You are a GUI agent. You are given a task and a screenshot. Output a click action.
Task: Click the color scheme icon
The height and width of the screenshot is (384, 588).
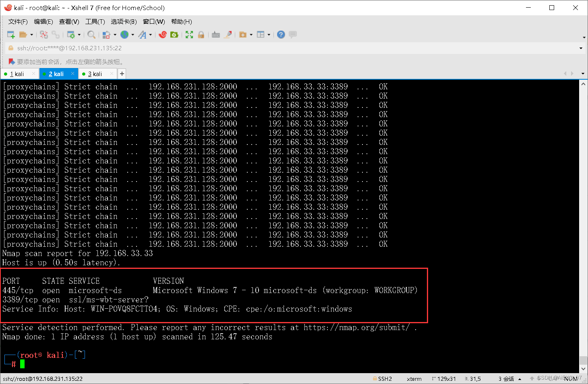(106, 35)
